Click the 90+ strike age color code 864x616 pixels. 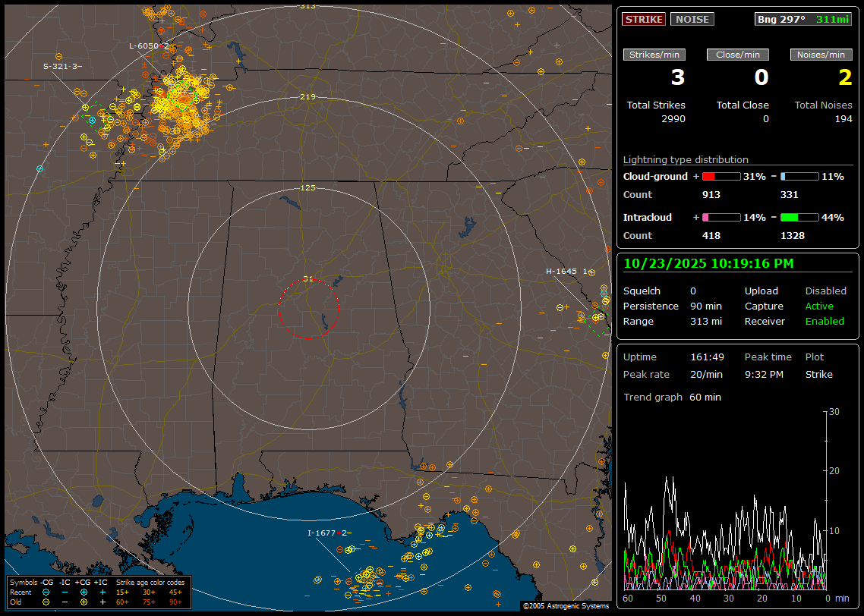click(x=175, y=602)
